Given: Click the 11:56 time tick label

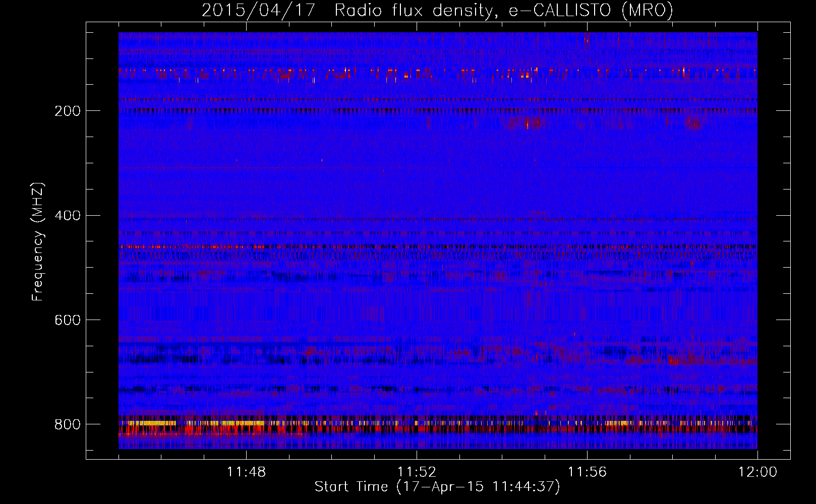Looking at the screenshot, I should pyautogui.click(x=587, y=472).
